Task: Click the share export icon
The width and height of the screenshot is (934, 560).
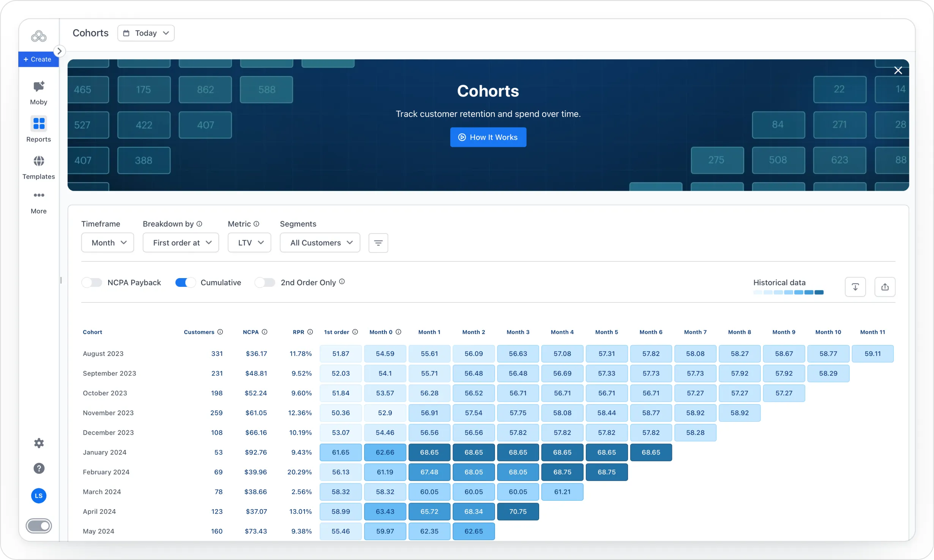Action: 885,287
